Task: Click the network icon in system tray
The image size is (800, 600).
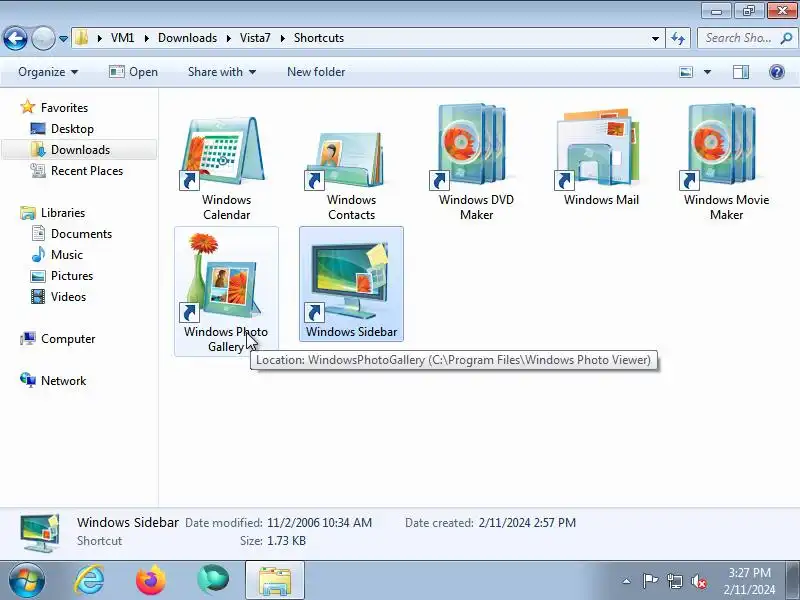Action: pos(674,581)
